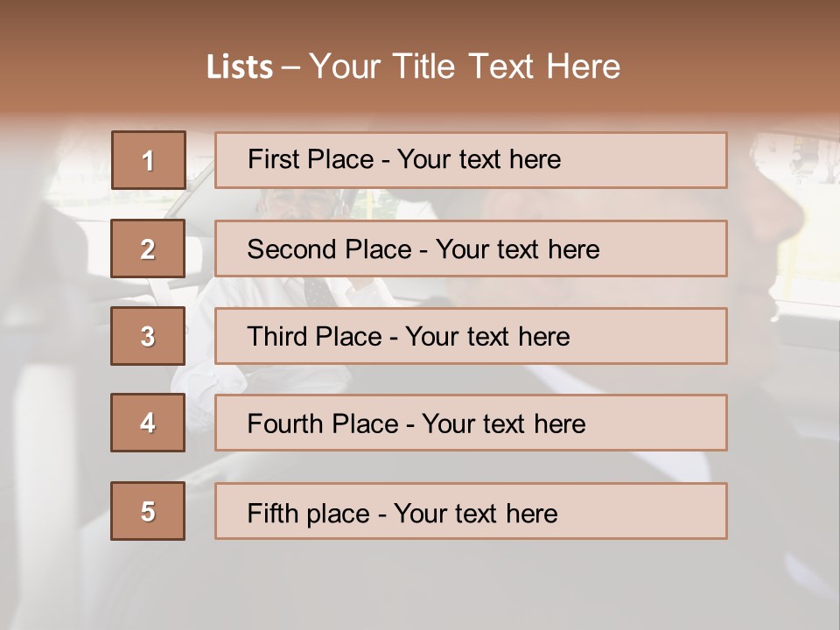840x630 pixels.
Task: Click the words "First Place" in the list
Action: point(297,159)
